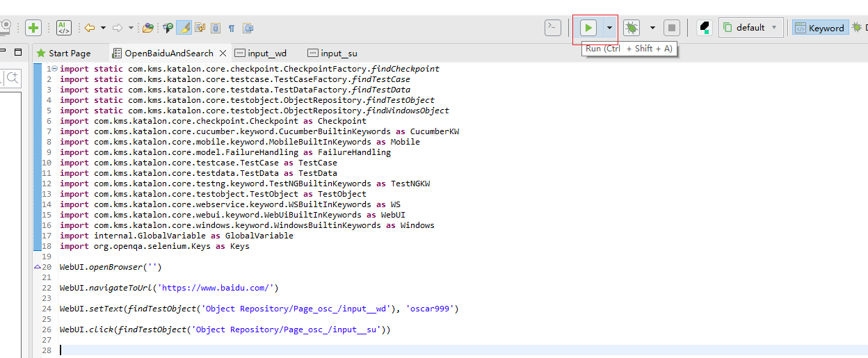Image resolution: width=868 pixels, height=358 pixels.
Task: Open the default execution profile dropdown
Action: (x=751, y=28)
